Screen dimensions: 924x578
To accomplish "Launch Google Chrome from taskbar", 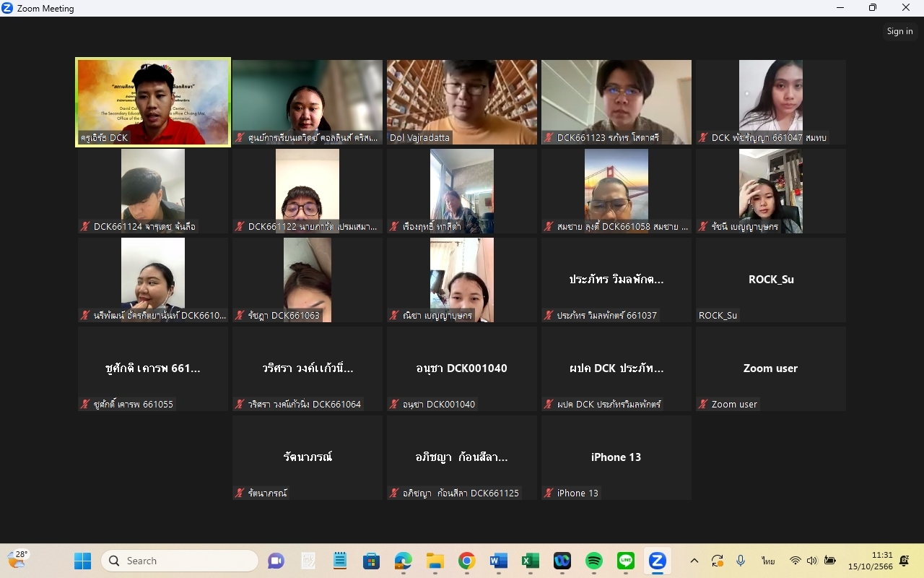I will coord(466,561).
